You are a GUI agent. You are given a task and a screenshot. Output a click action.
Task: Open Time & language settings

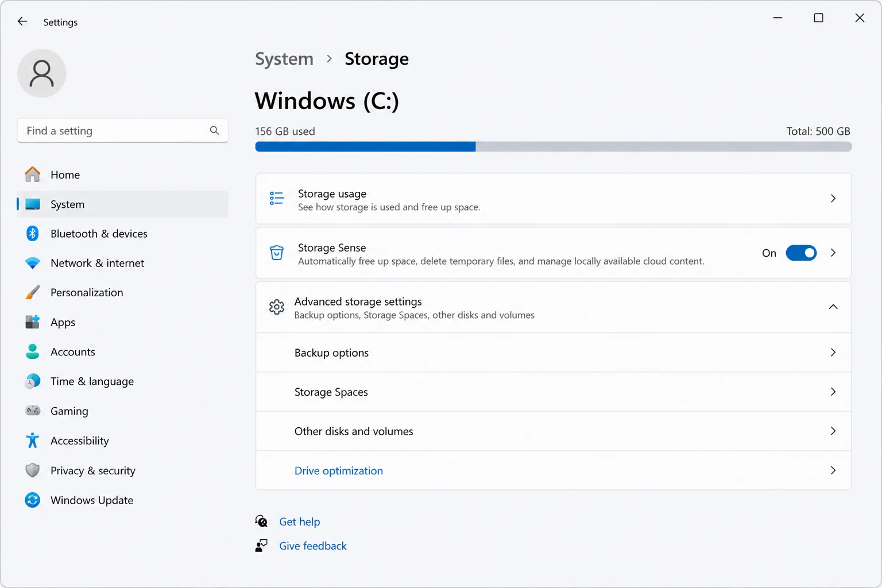click(x=122, y=381)
